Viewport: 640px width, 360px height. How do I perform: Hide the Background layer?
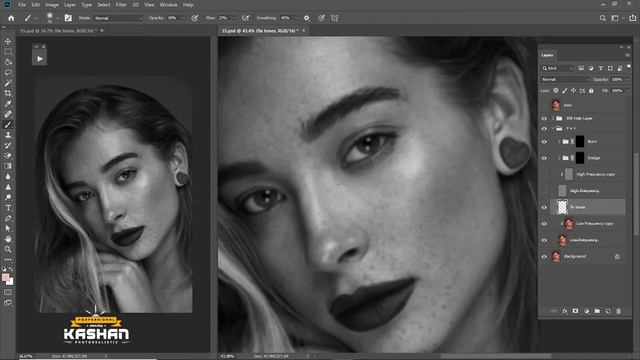pyautogui.click(x=544, y=257)
